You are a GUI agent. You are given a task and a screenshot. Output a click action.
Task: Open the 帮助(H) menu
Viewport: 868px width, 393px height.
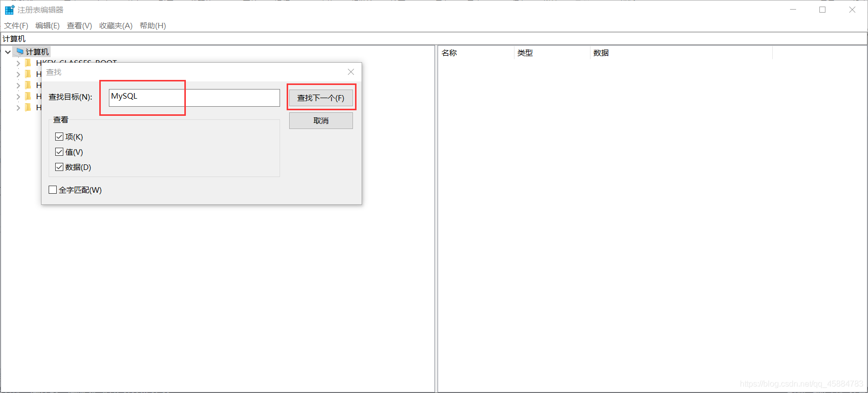click(x=153, y=25)
